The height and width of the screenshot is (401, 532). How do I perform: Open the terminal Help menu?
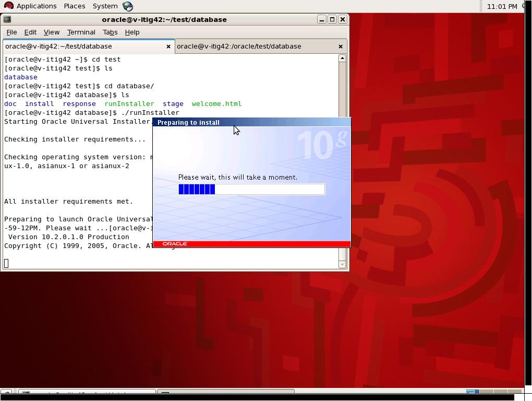[132, 32]
